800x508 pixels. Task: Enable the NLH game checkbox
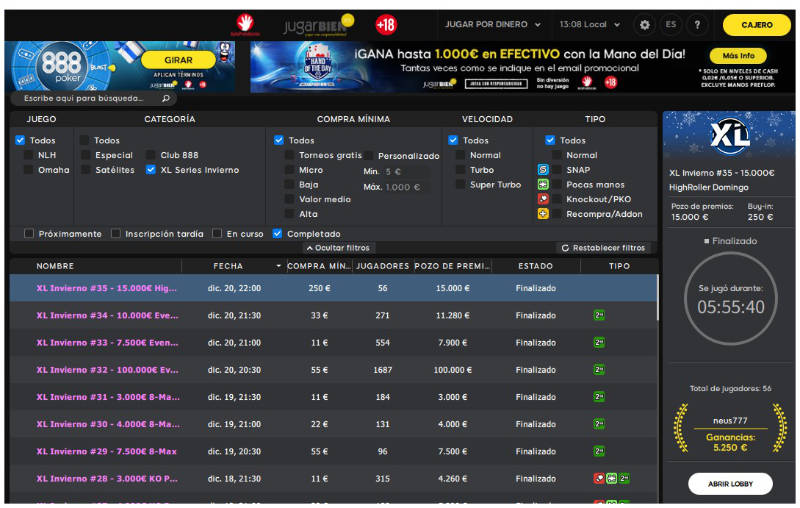29,155
